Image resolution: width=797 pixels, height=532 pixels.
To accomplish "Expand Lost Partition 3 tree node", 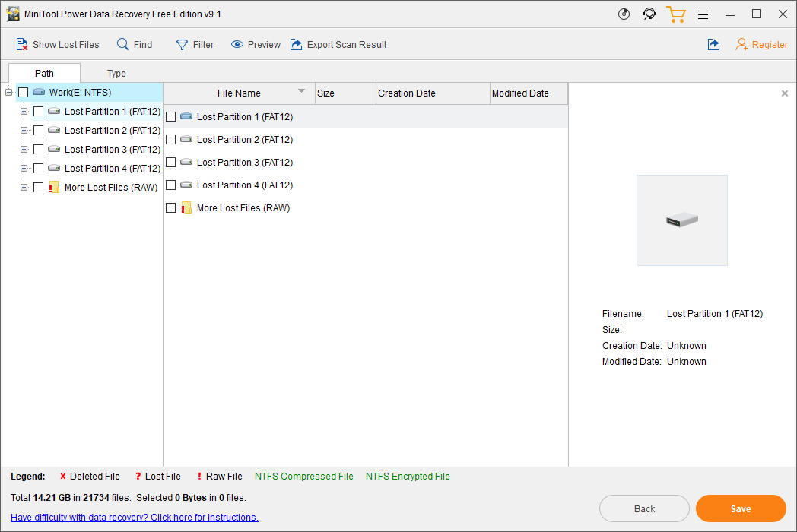I will coord(24,150).
